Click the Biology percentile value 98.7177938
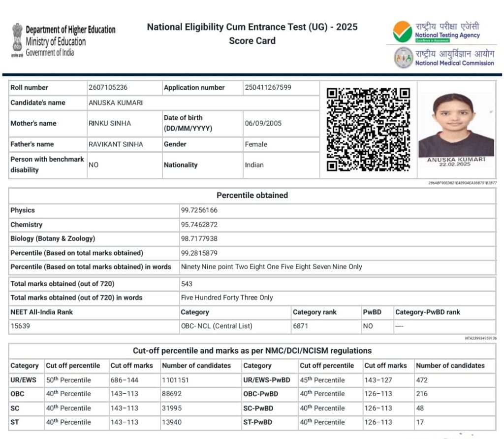This screenshot has width=504, height=439. point(199,238)
